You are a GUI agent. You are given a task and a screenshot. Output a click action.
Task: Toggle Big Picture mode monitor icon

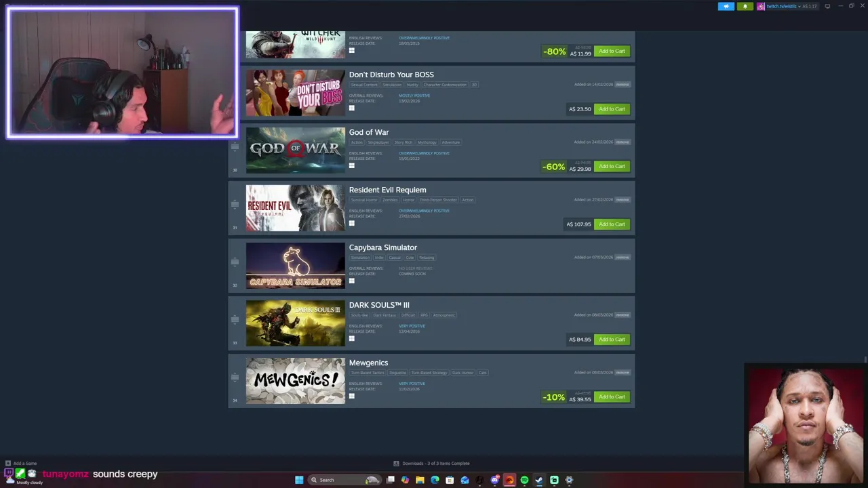827,6
